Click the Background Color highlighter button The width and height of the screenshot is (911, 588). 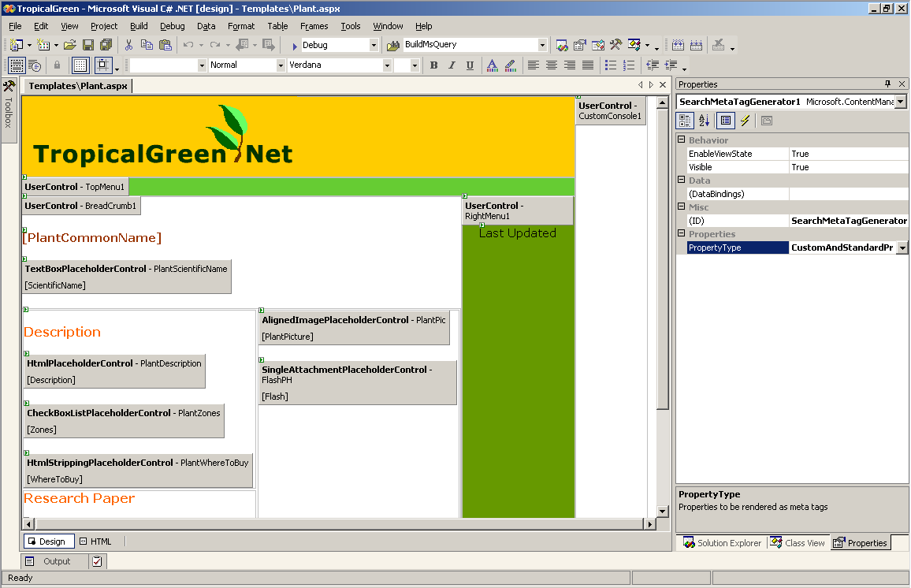[510, 65]
